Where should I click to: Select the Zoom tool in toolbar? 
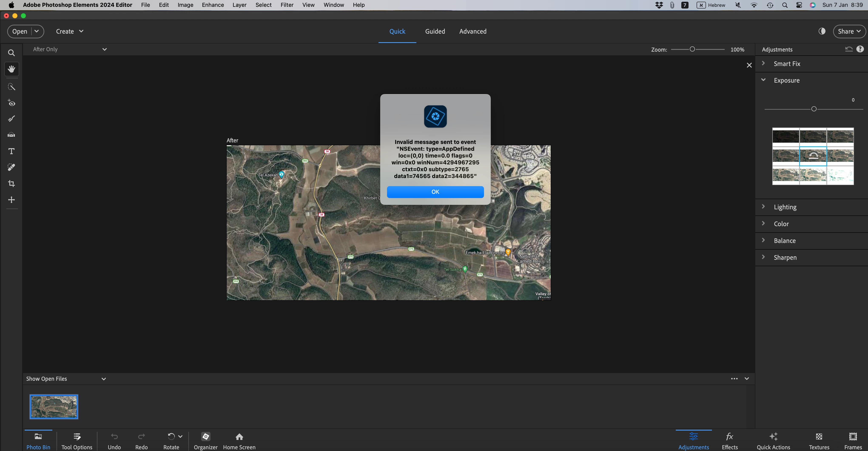(11, 53)
